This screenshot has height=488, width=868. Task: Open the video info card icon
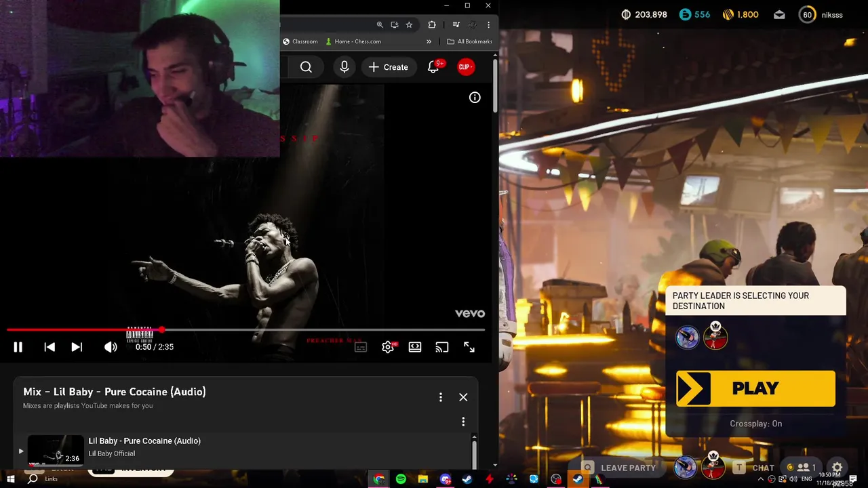[475, 98]
